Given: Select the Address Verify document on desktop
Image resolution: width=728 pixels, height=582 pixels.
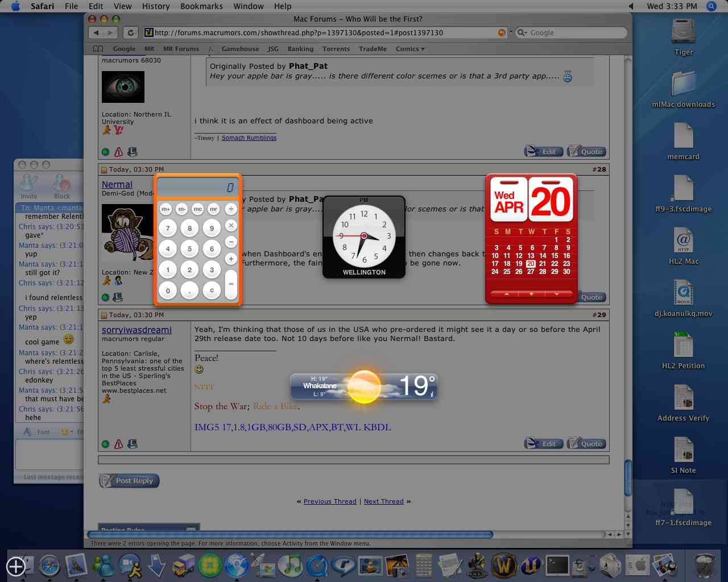Looking at the screenshot, I should 683,398.
